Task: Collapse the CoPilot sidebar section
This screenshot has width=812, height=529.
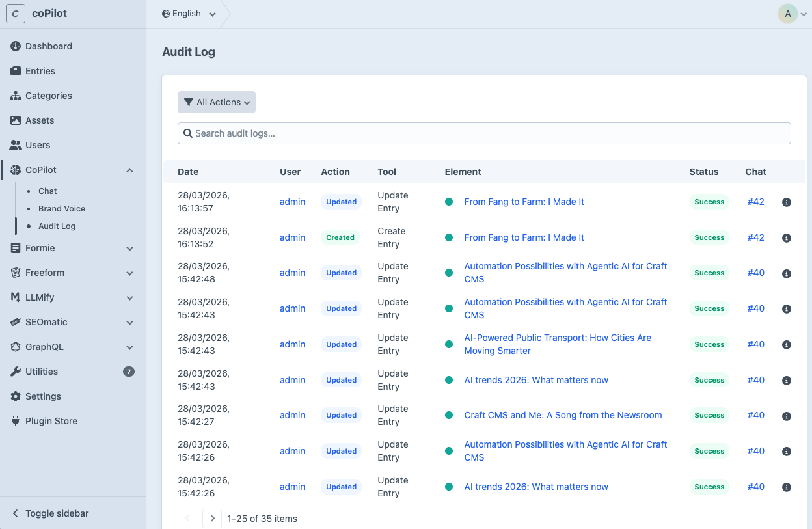Action: coord(129,170)
